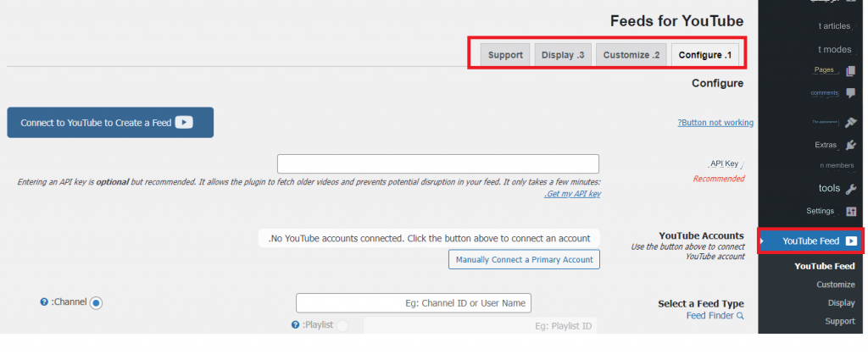Select the Playlist radio button
868x354 pixels.
click(342, 326)
